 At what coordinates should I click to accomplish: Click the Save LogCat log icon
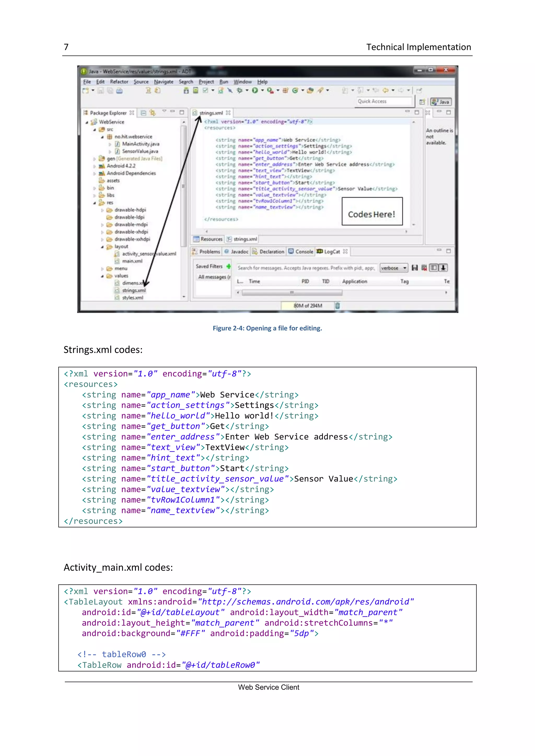pos(415,268)
